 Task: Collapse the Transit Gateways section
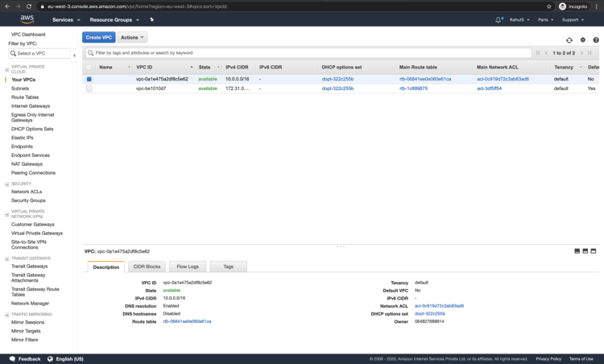pyautogui.click(x=7, y=259)
